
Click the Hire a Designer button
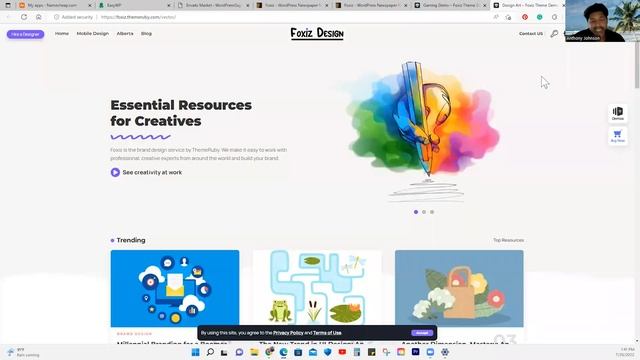tap(25, 34)
